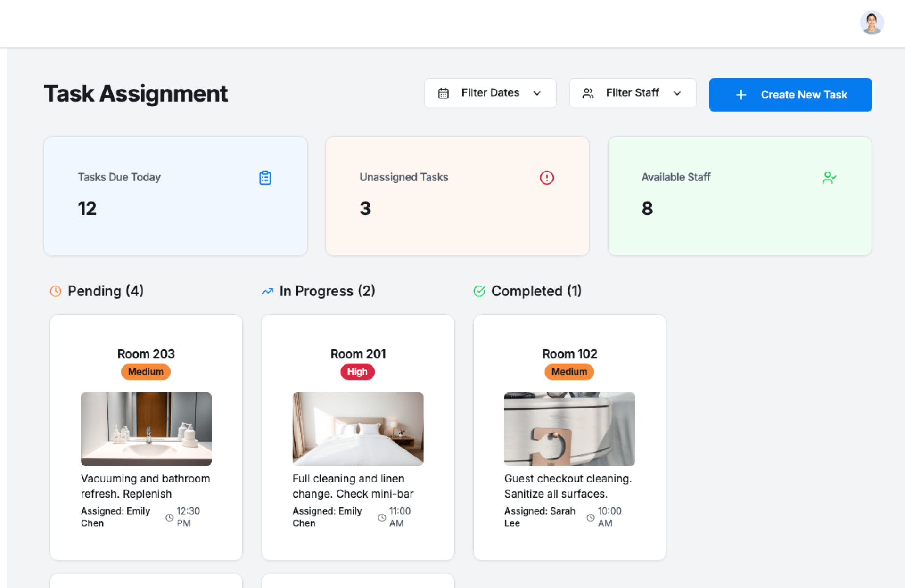The width and height of the screenshot is (905, 588).
Task: Click the Medium badge on Room 102
Action: (569, 372)
